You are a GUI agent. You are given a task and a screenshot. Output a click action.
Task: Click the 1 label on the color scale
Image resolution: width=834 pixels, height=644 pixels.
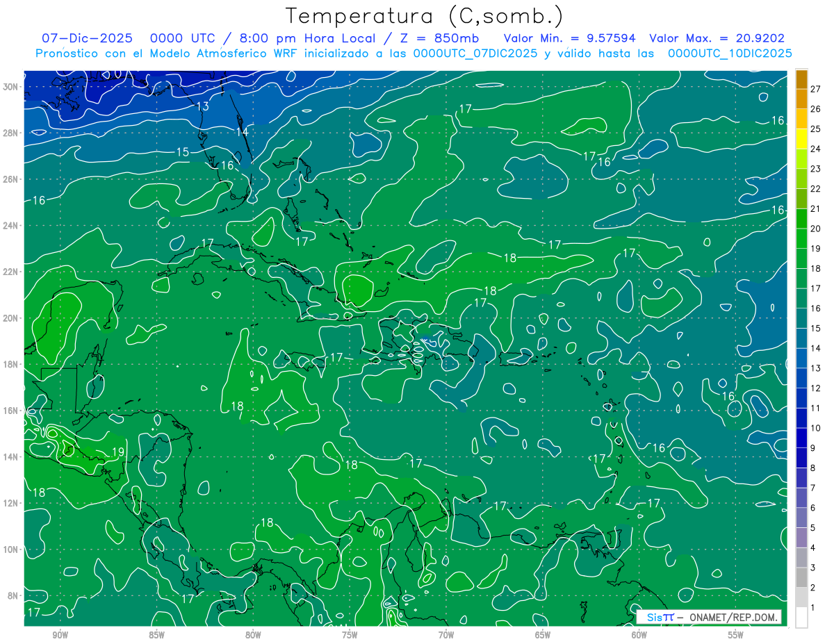pyautogui.click(x=813, y=608)
